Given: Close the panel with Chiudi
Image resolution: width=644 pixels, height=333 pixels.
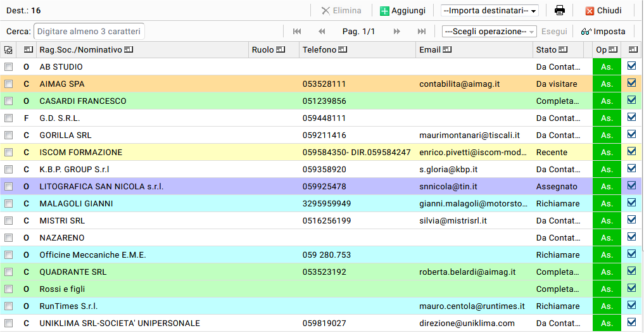Looking at the screenshot, I should pyautogui.click(x=603, y=11).
